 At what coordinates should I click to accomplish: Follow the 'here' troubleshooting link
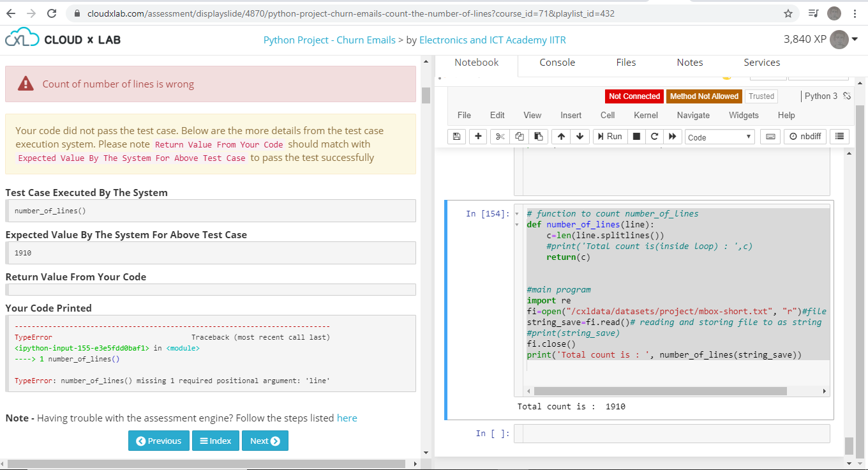point(347,418)
